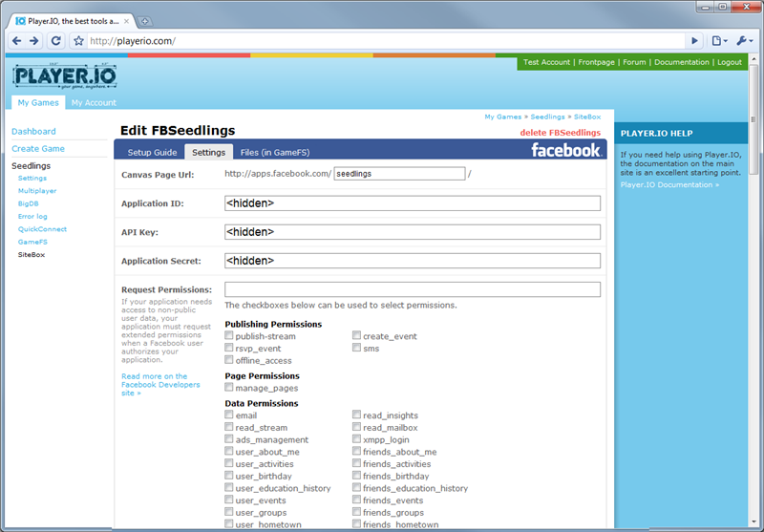Switch to the My Games tab

pyautogui.click(x=38, y=102)
